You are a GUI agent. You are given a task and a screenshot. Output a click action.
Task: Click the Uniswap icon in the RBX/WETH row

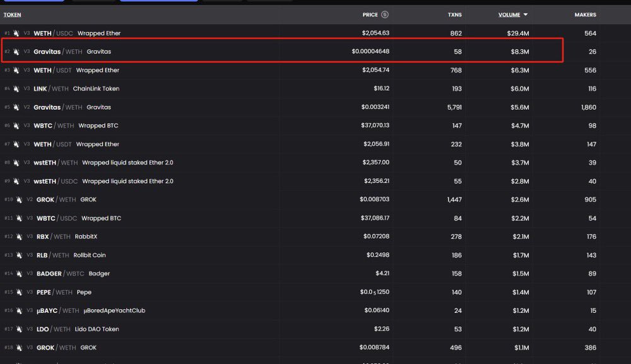19,237
